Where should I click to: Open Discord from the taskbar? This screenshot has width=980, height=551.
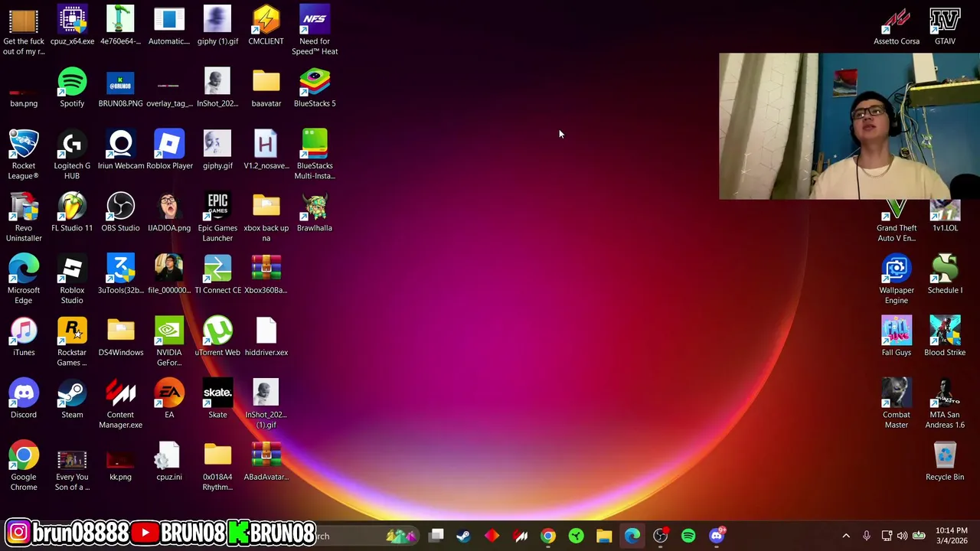717,536
